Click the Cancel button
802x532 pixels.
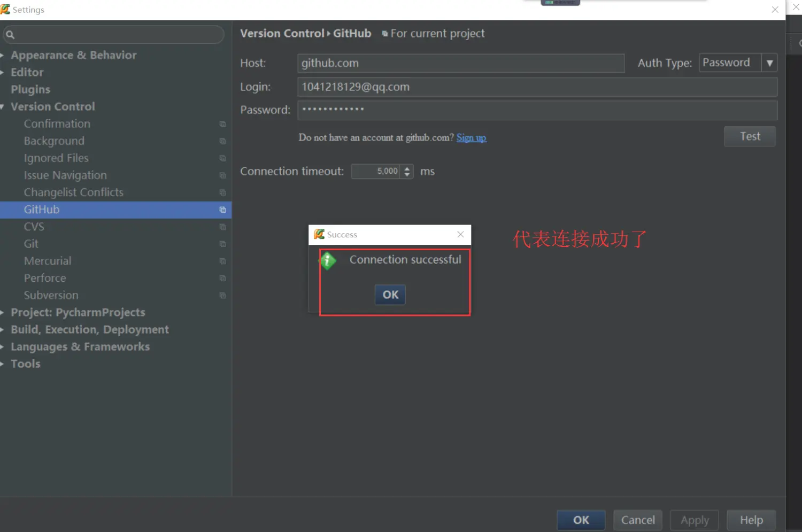click(x=638, y=520)
